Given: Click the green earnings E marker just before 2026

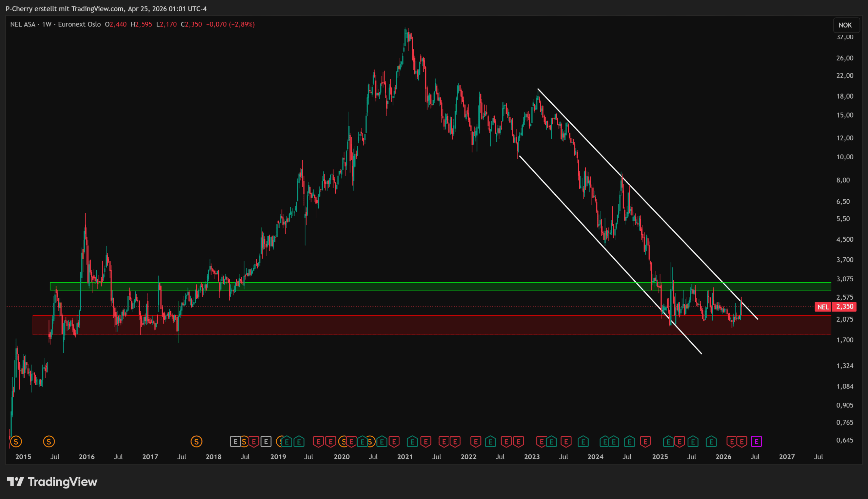Looking at the screenshot, I should (x=711, y=441).
